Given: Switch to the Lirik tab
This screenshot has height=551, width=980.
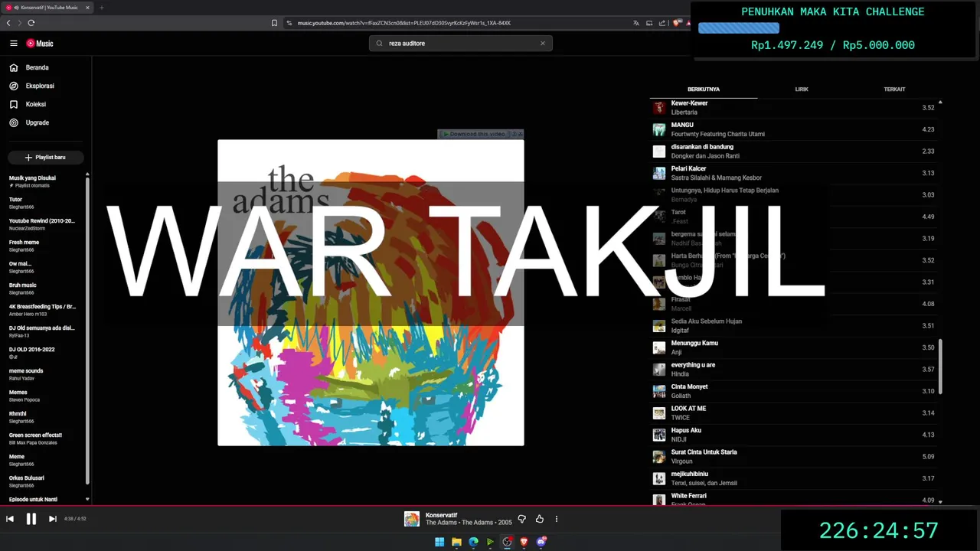Looking at the screenshot, I should pyautogui.click(x=802, y=90).
